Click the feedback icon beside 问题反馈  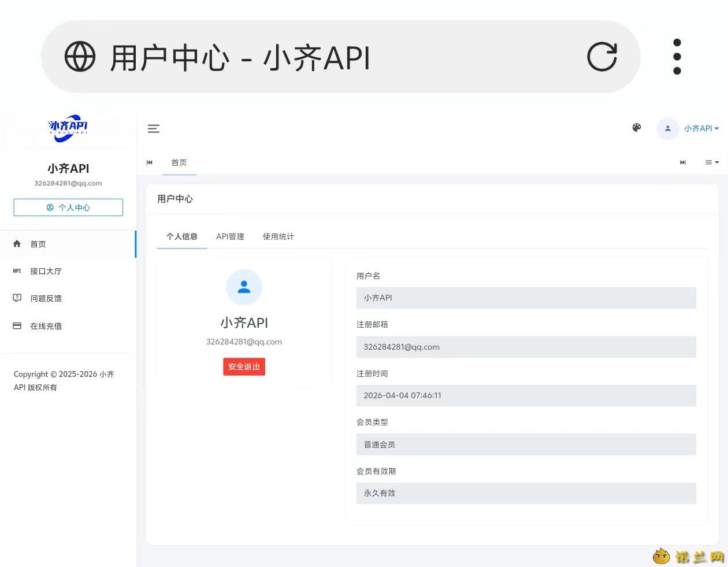tap(17, 298)
